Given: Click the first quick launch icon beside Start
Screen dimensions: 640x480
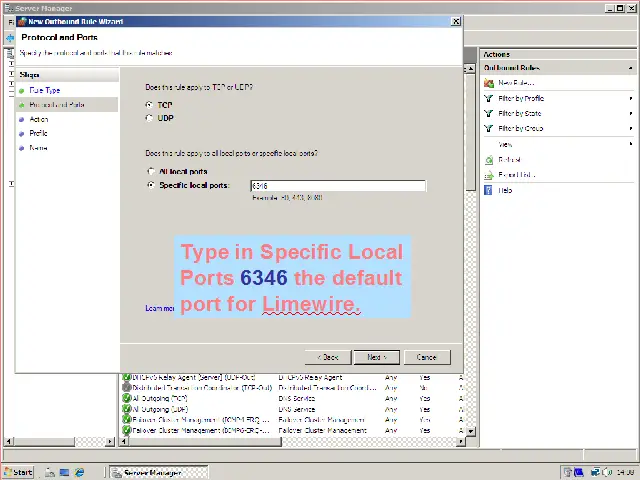Looking at the screenshot, I should click(x=49, y=472).
